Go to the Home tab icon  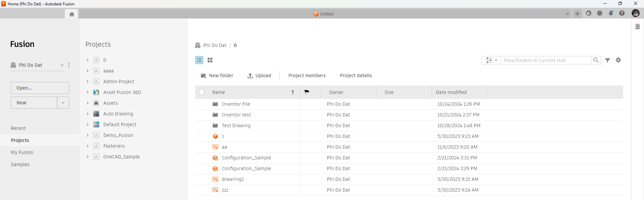71,14
